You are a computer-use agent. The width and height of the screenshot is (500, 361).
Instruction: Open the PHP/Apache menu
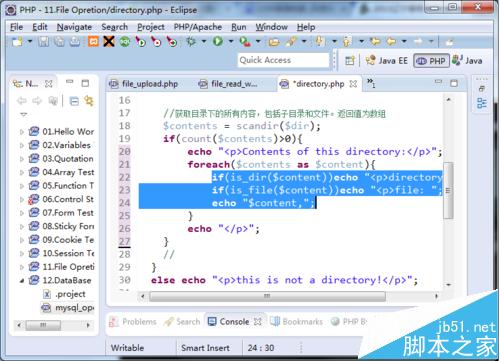pyautogui.click(x=198, y=27)
